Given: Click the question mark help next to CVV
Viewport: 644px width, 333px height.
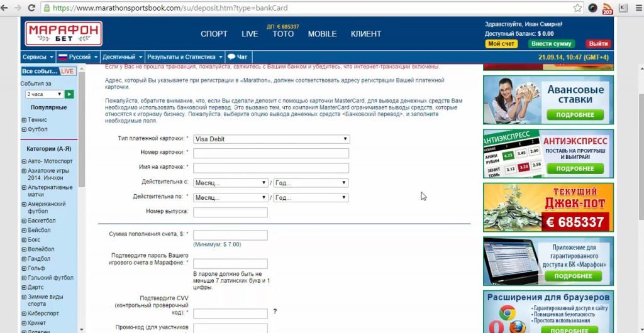Looking at the screenshot, I should tap(275, 311).
